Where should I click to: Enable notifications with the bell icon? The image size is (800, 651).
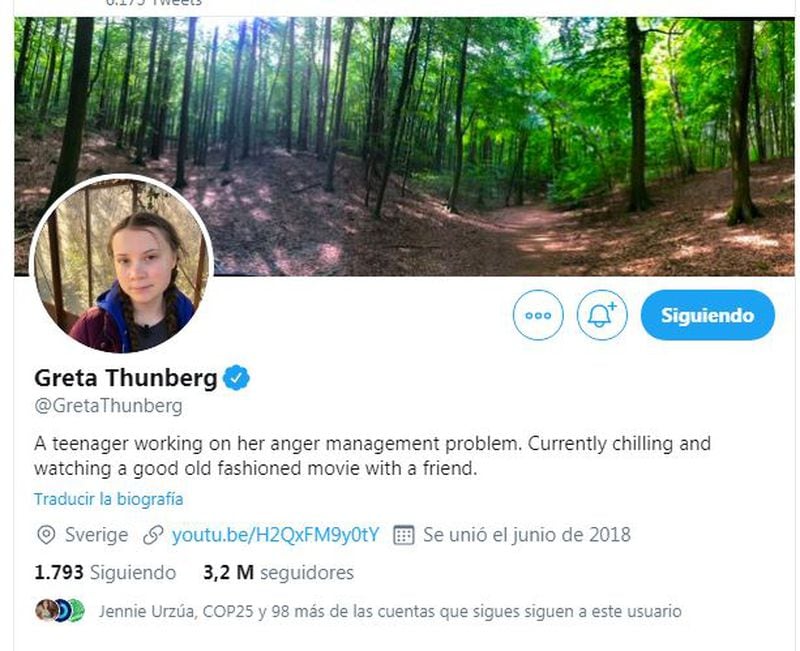point(602,315)
